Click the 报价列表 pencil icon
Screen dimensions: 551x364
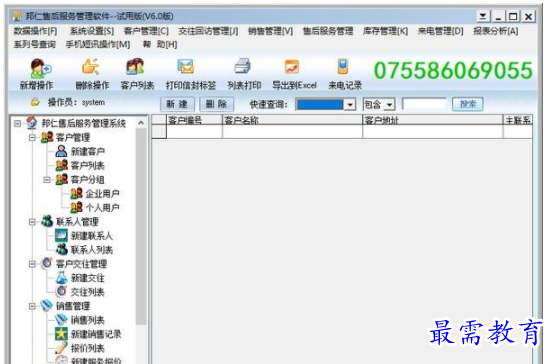tap(61, 348)
